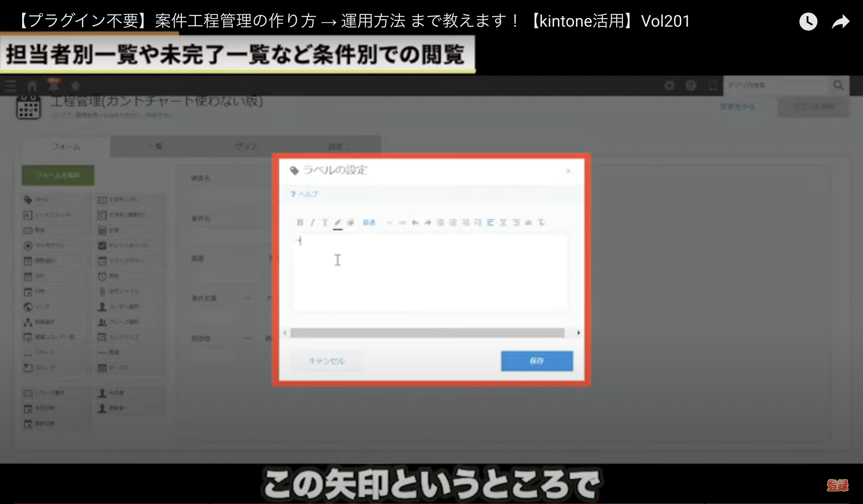Click the redo arrow icon
Screen dimensions: 863x504
[x=428, y=223]
